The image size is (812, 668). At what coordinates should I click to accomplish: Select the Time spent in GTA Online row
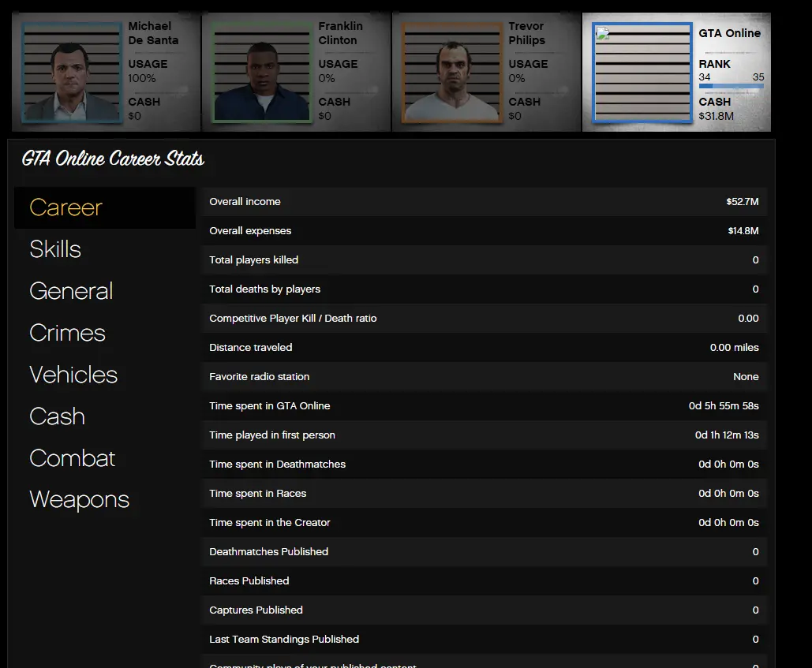[484, 406]
